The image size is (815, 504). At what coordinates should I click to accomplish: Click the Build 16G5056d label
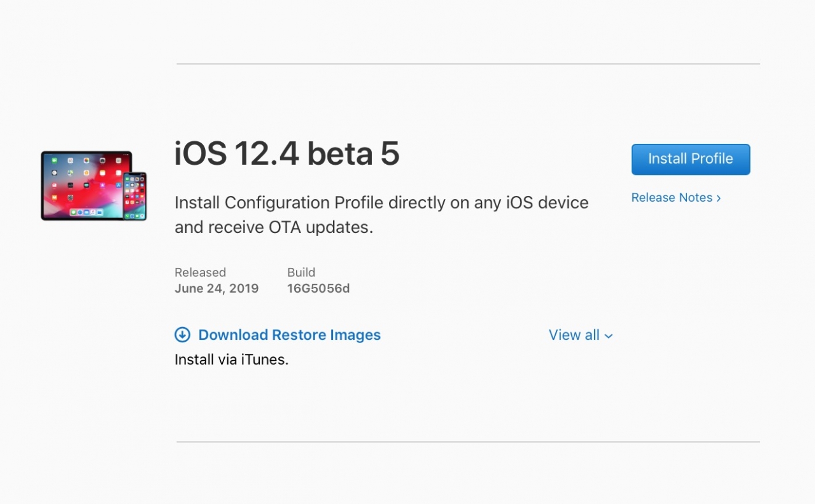[x=318, y=281]
